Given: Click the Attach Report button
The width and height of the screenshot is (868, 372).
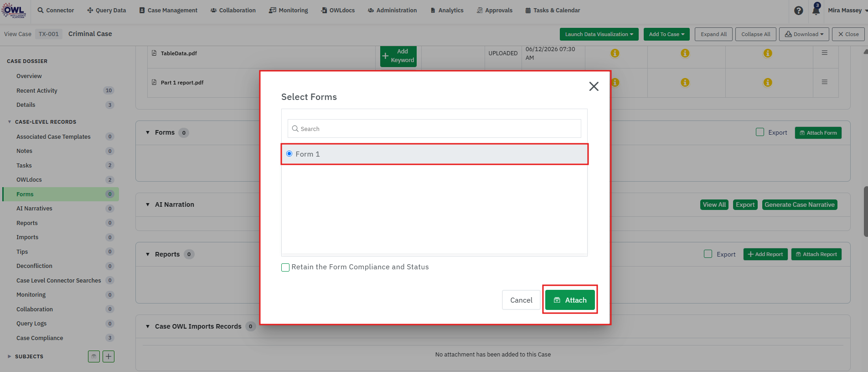Looking at the screenshot, I should point(816,254).
